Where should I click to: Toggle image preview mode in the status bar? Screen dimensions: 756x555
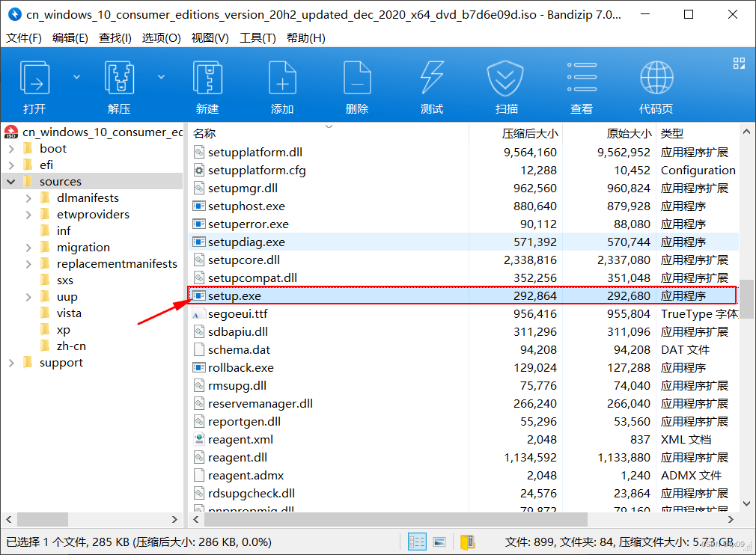point(439,541)
